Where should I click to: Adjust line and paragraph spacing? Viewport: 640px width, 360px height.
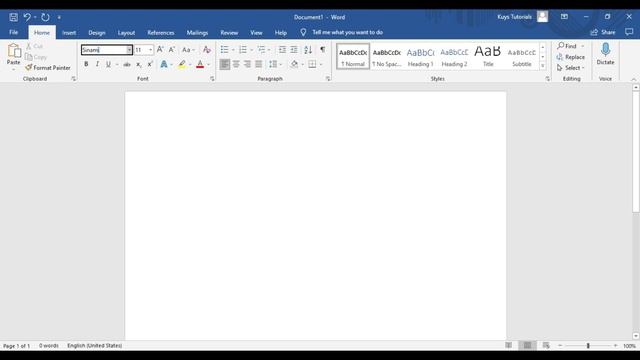[273, 64]
